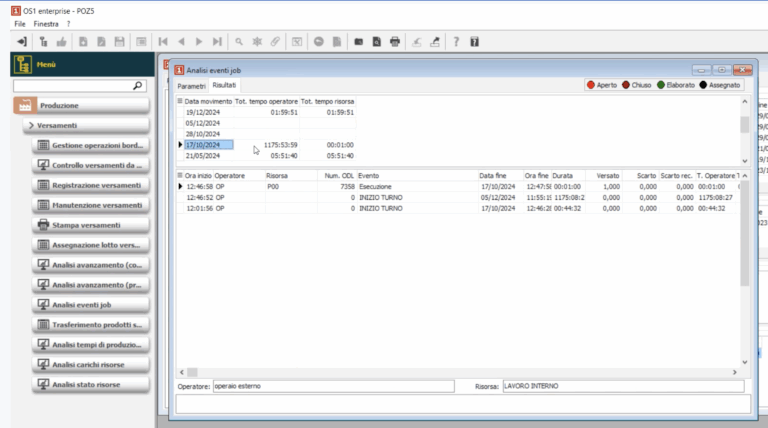The height and width of the screenshot is (428, 768).
Task: Click the dark folder toolbar icon
Action: (359, 42)
